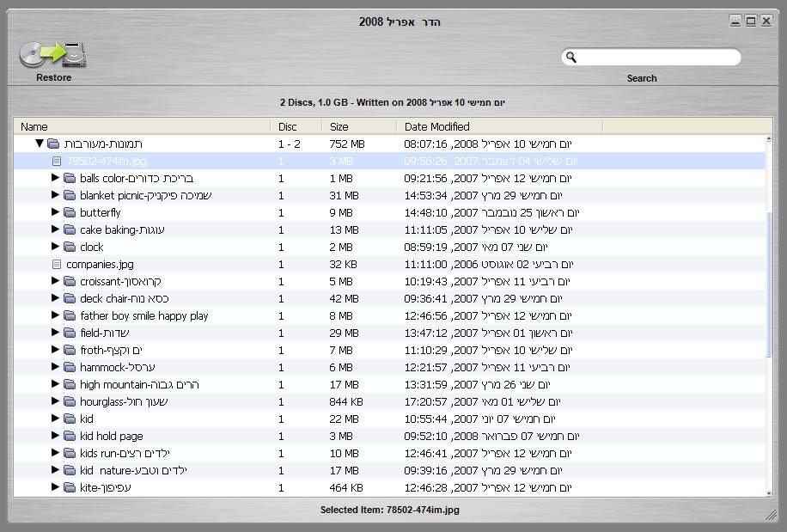787x532 pixels.
Task: Click the field folder icon
Action: point(70,333)
